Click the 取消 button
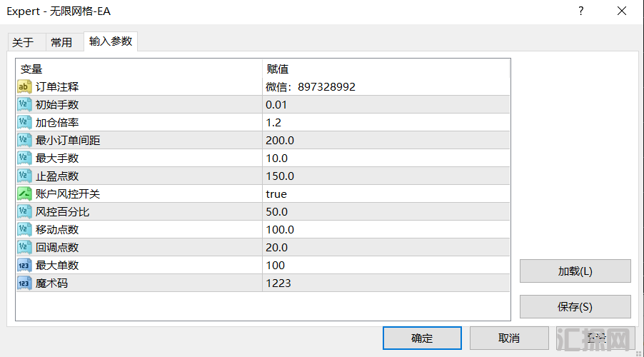 pos(509,338)
